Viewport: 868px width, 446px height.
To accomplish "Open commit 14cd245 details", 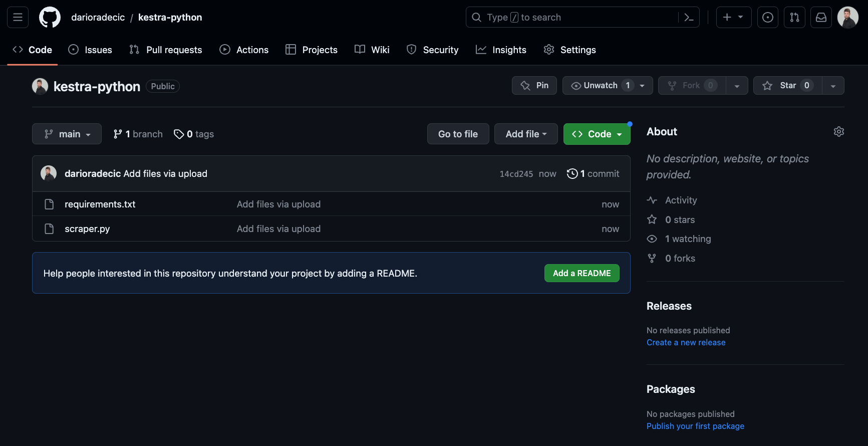I will 516,174.
